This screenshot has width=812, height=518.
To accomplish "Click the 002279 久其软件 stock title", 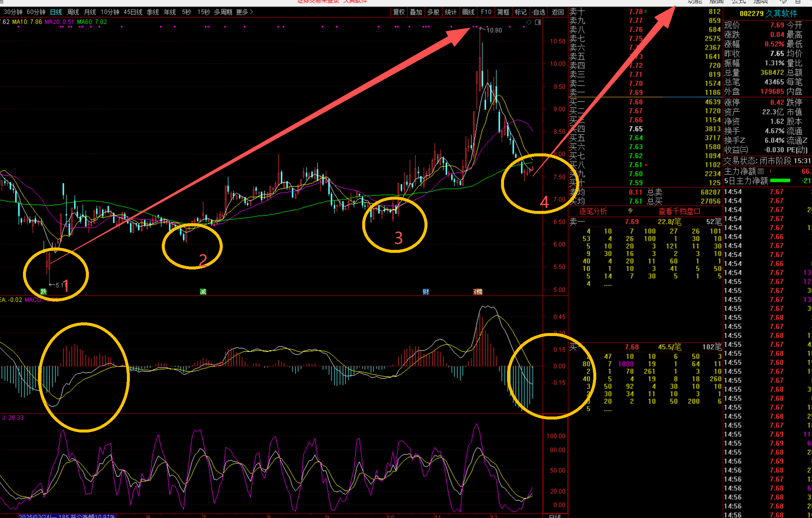I will [768, 14].
